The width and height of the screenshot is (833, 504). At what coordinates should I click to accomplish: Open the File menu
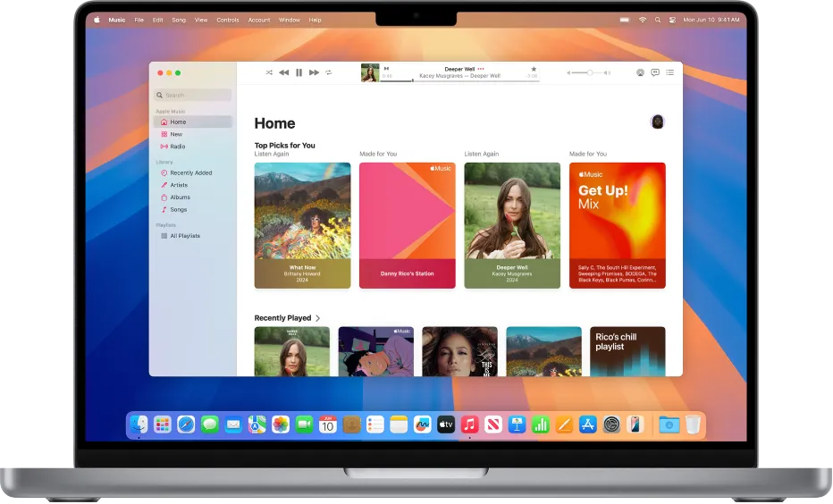pos(139,21)
